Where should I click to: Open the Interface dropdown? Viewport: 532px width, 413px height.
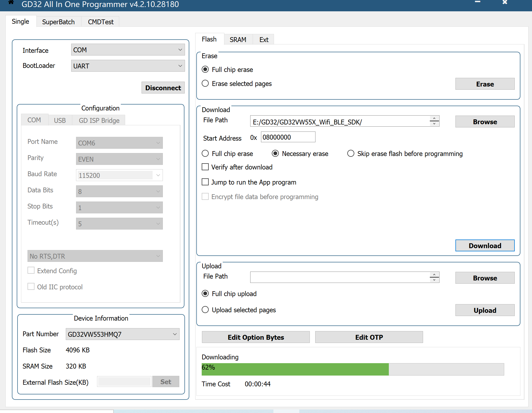point(128,50)
